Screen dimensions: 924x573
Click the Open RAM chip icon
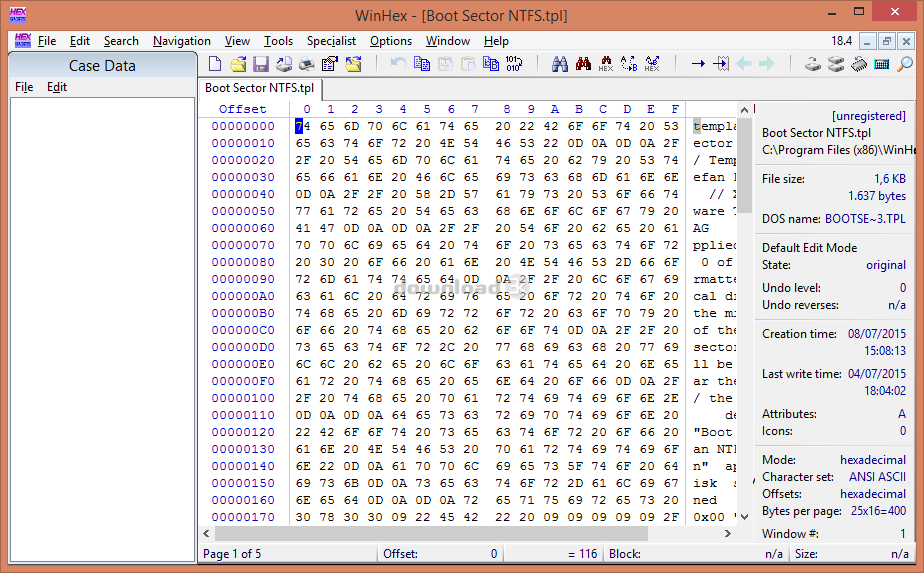pos(859,64)
